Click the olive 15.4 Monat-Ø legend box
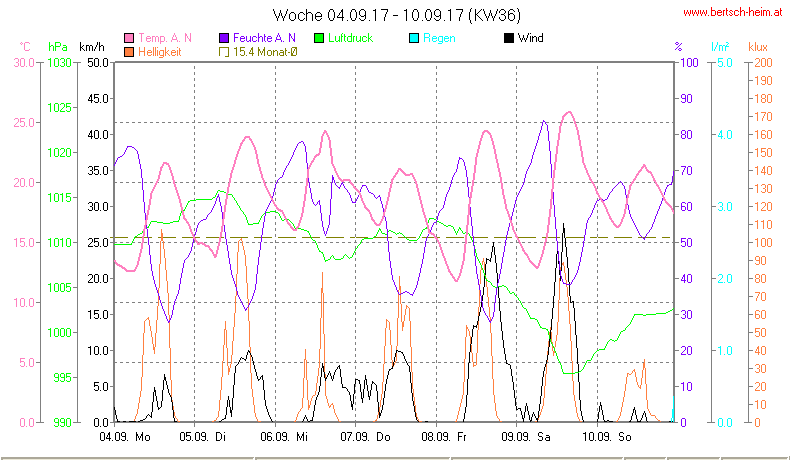Image resolution: width=790 pixels, height=460 pixels. pos(224,52)
